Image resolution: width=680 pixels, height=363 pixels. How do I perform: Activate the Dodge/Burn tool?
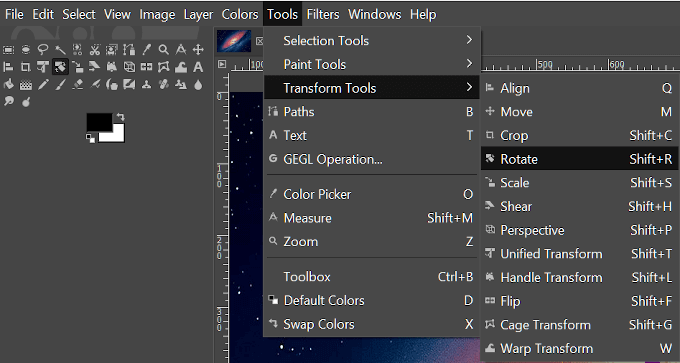coord(26,103)
